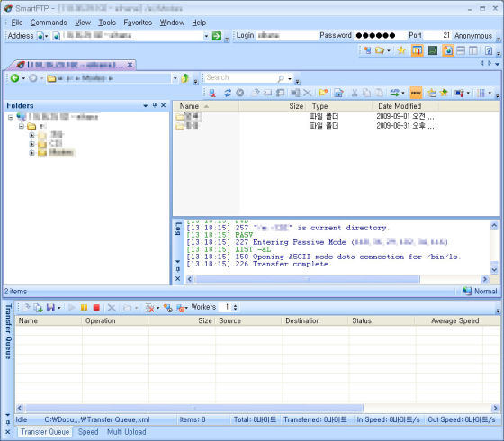Open the local folder dropdown in main toolbar
The height and width of the screenshot is (441, 504).
(389, 50)
